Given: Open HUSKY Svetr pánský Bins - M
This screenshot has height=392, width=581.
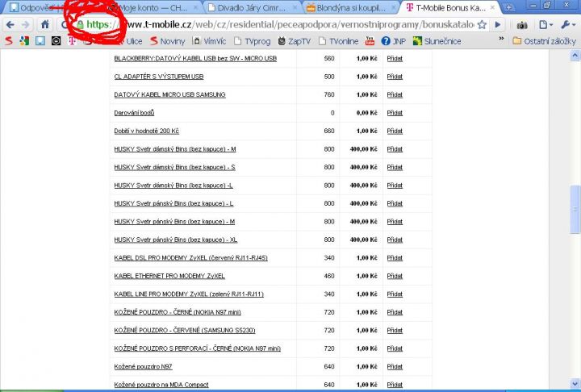Looking at the screenshot, I should [x=174, y=222].
